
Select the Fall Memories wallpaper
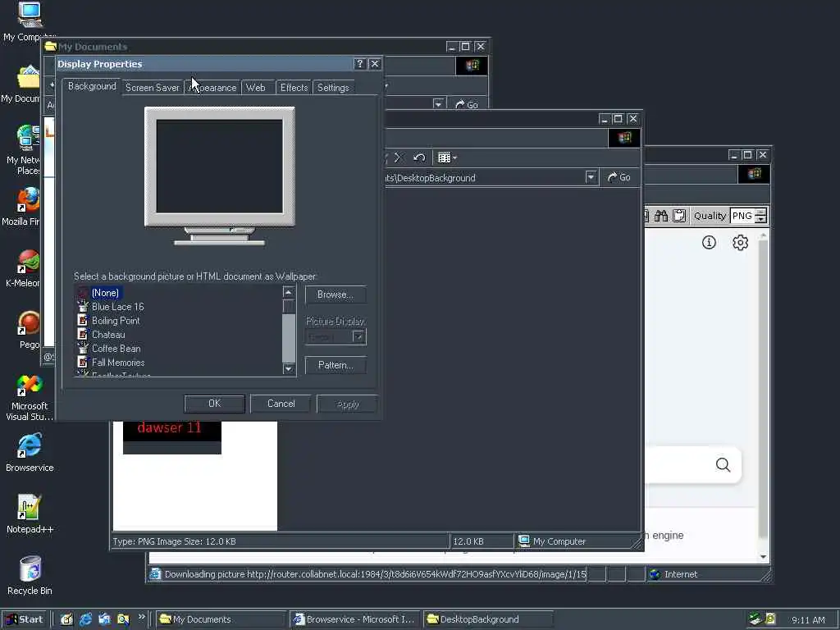[x=118, y=363]
